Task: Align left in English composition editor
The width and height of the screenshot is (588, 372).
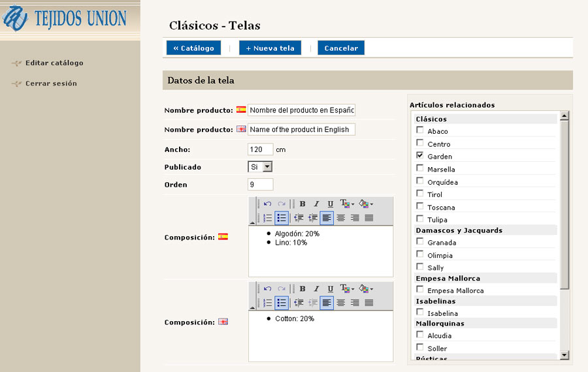Action: [327, 303]
